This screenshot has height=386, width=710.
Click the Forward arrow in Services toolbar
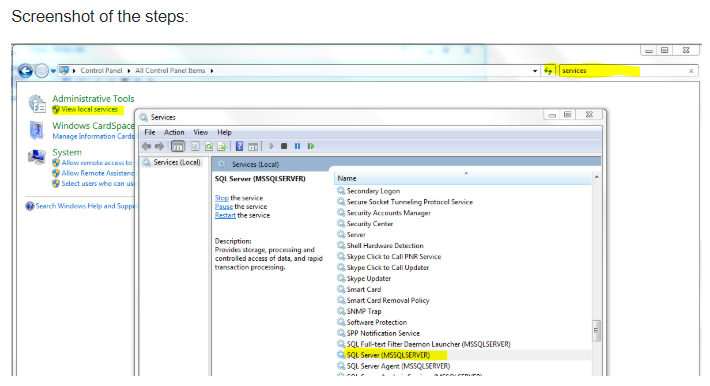pyautogui.click(x=159, y=146)
